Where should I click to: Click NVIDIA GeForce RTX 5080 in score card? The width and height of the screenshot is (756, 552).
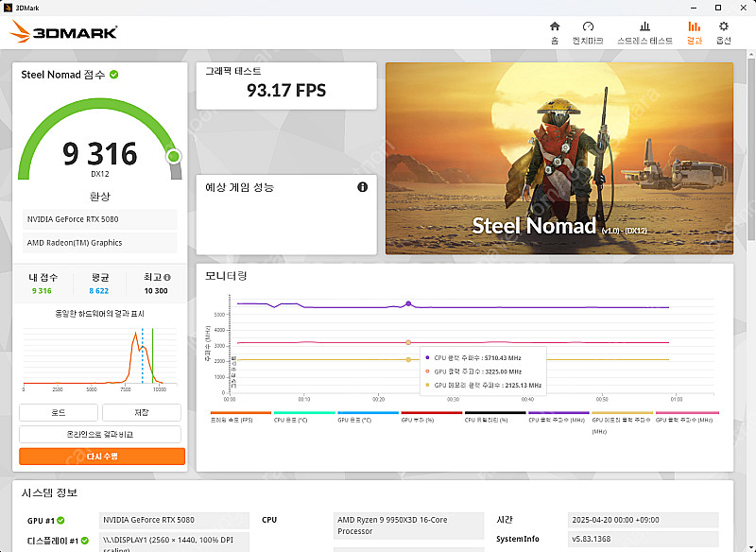pyautogui.click(x=100, y=219)
